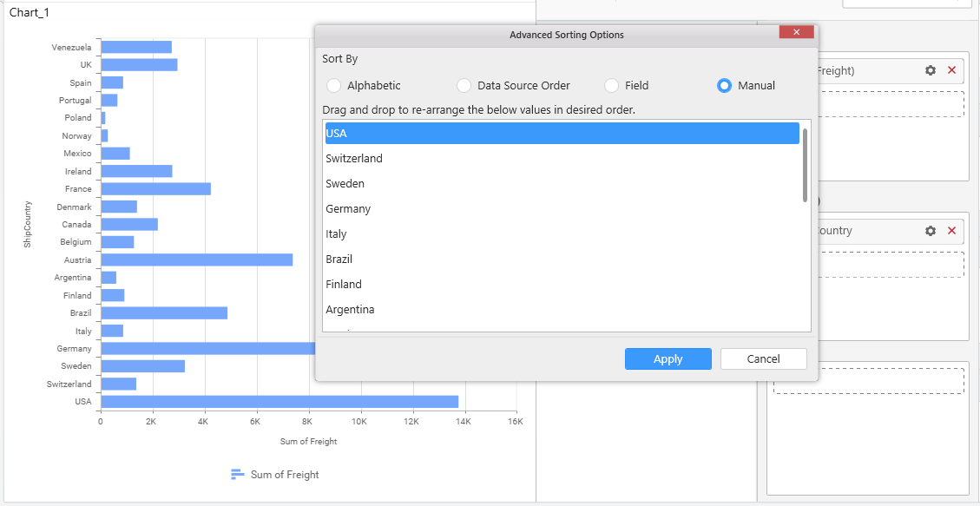This screenshot has height=506, width=980.
Task: Click the France bar in chart
Action: click(155, 189)
